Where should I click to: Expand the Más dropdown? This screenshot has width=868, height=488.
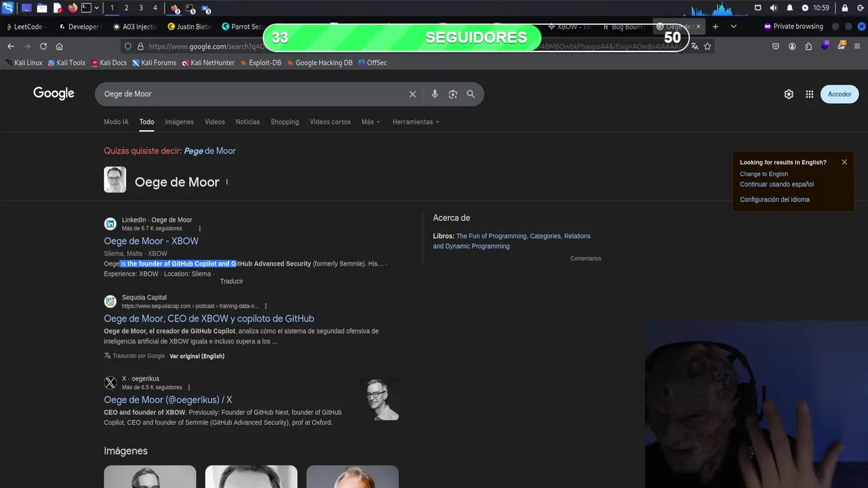coord(370,122)
